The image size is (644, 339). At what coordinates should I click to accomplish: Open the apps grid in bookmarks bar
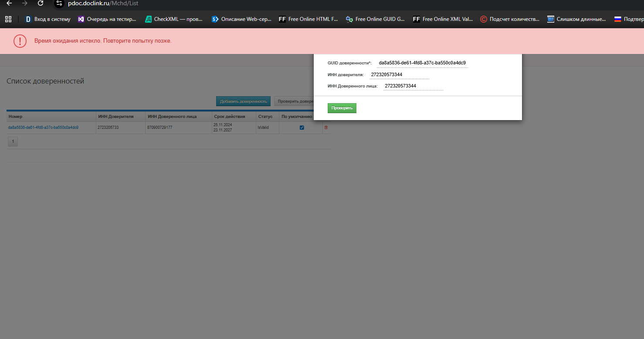(x=8, y=19)
